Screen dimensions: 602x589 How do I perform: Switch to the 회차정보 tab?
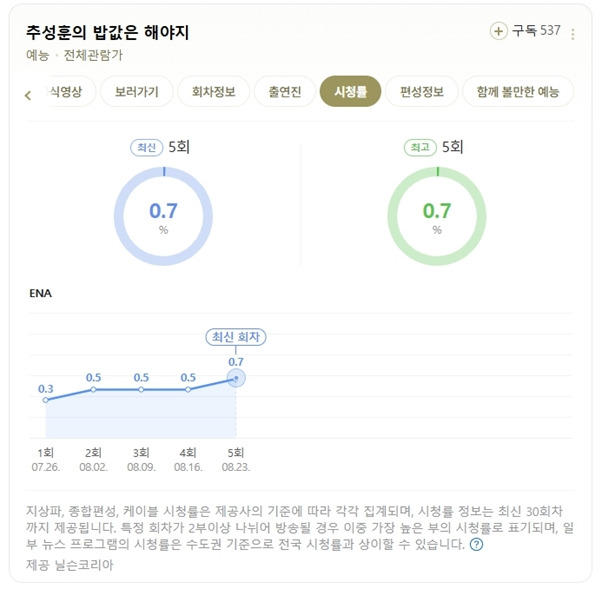point(213,91)
